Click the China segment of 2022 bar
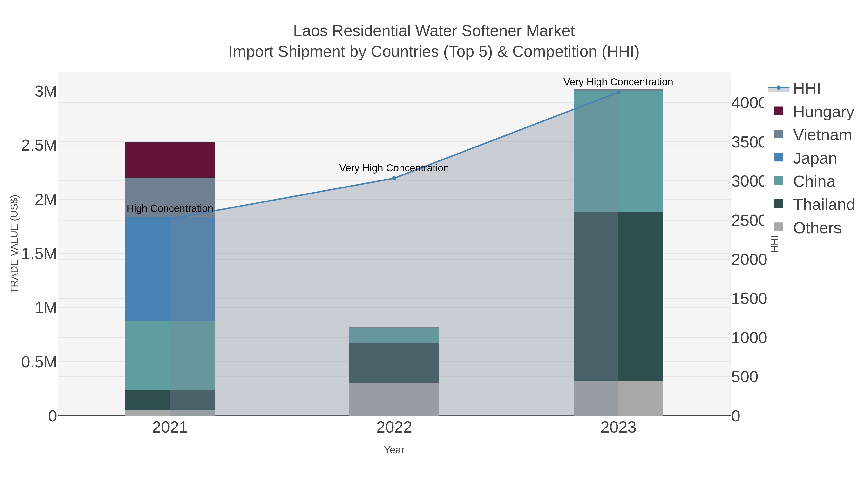Image resolution: width=868 pixels, height=488 pixels. tap(394, 335)
